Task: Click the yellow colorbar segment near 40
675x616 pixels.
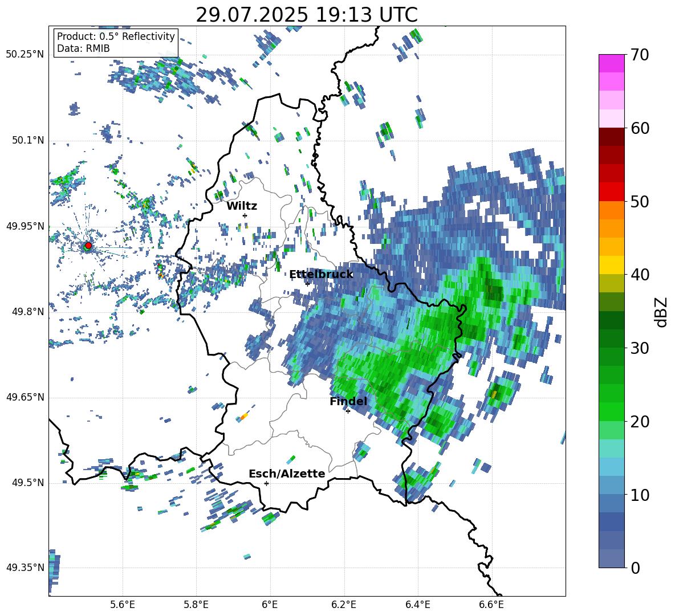Action: coord(611,265)
